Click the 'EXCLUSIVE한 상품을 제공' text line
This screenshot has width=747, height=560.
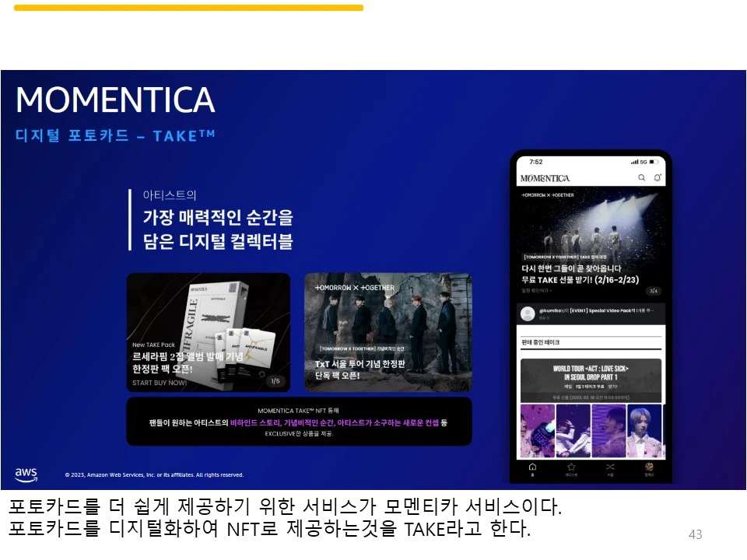tap(299, 434)
